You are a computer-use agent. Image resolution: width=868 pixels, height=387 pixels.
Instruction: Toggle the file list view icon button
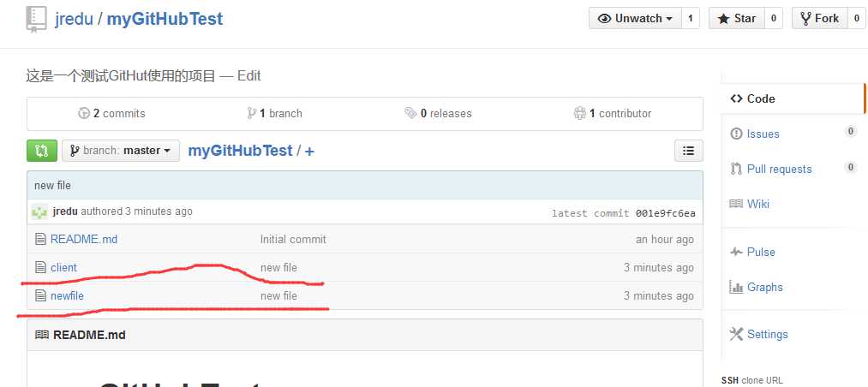tap(689, 151)
